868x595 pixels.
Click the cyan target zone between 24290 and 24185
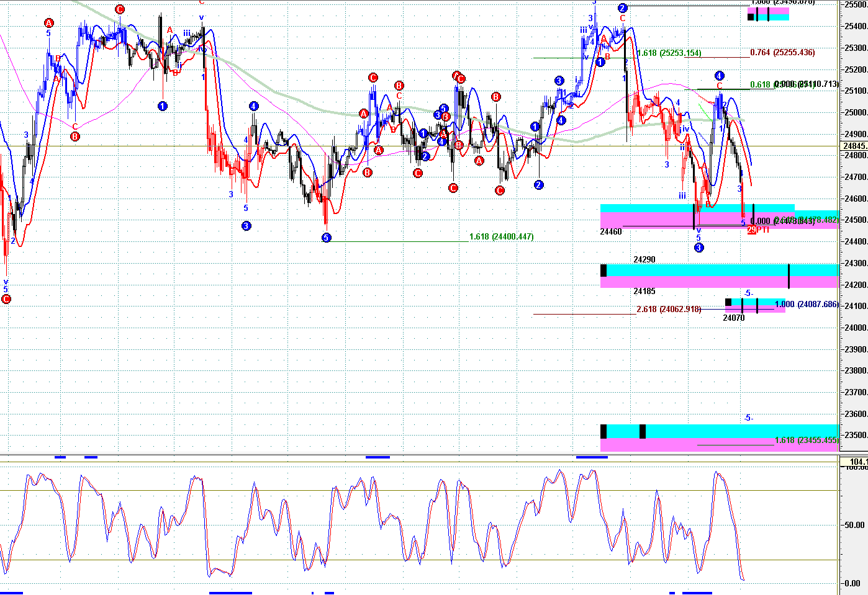coord(719,270)
